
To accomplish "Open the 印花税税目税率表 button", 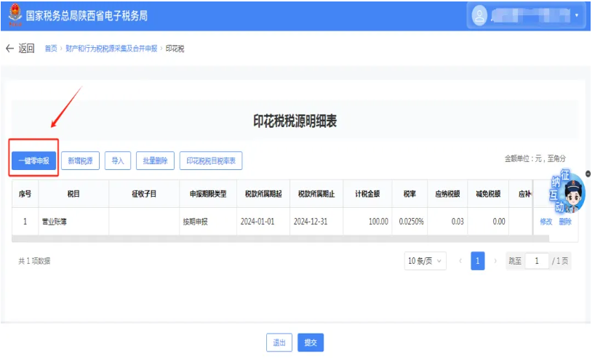I will [211, 161].
